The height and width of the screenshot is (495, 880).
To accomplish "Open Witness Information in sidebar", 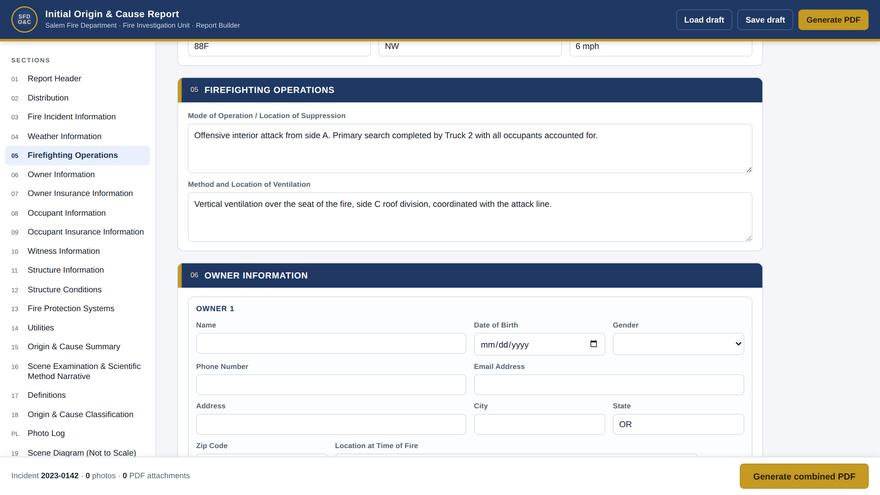I will coord(77,251).
